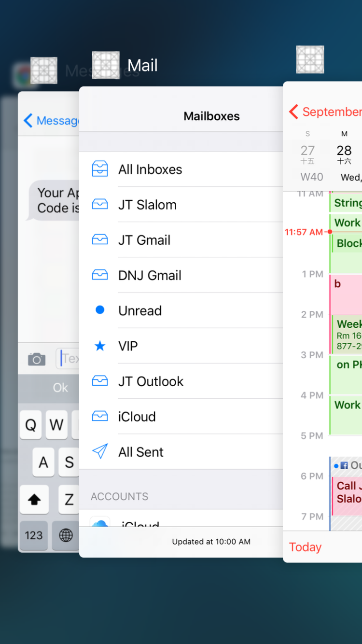The width and height of the screenshot is (362, 644).
Task: Open the JT Outlook mailbox
Action: tap(181, 381)
